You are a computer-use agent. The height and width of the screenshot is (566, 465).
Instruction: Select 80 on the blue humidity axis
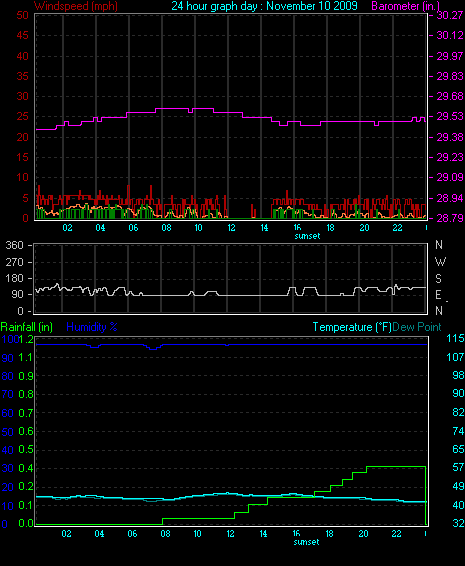click(x=8, y=376)
